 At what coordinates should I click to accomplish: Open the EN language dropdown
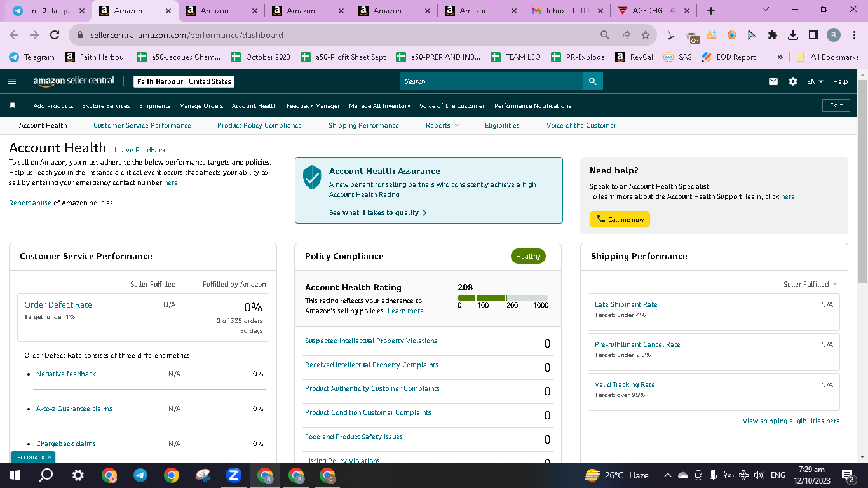pyautogui.click(x=815, y=81)
